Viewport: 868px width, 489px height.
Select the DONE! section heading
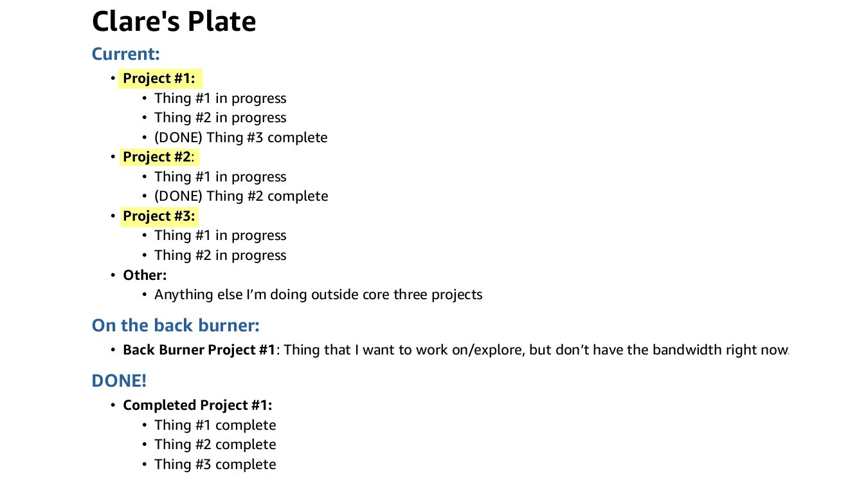119,381
